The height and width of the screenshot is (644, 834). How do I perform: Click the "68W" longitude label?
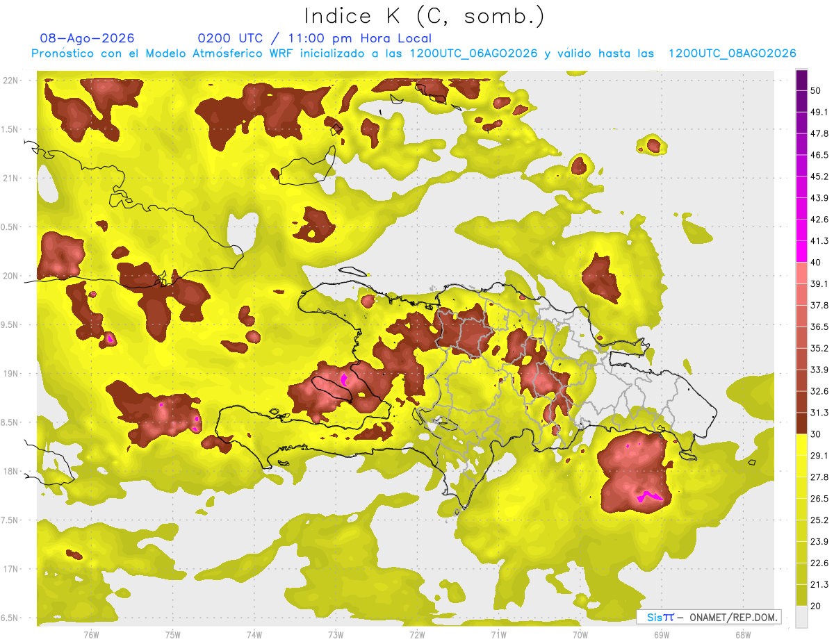pos(742,634)
